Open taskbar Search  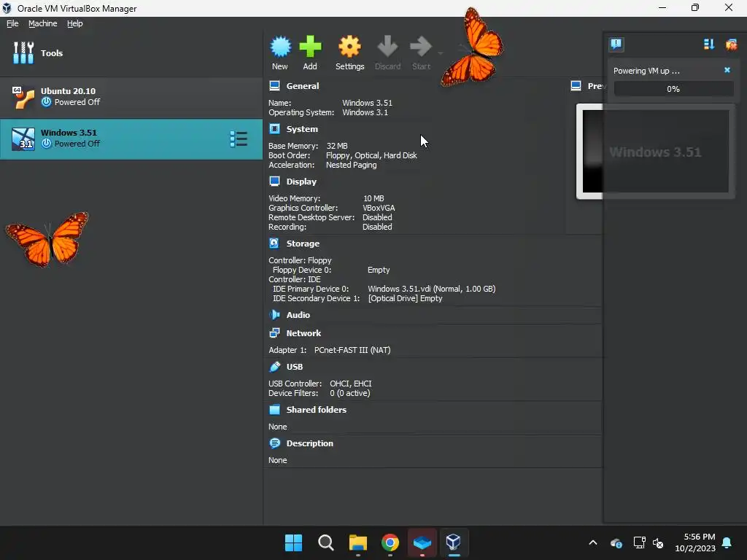[x=326, y=542]
